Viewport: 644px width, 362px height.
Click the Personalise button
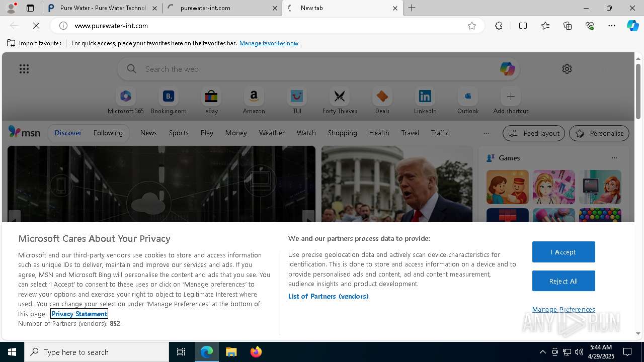599,133
